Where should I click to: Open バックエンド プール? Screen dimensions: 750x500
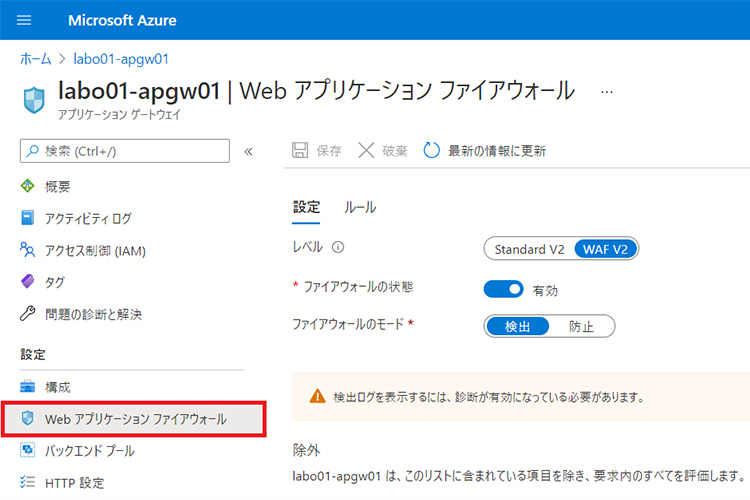click(89, 451)
